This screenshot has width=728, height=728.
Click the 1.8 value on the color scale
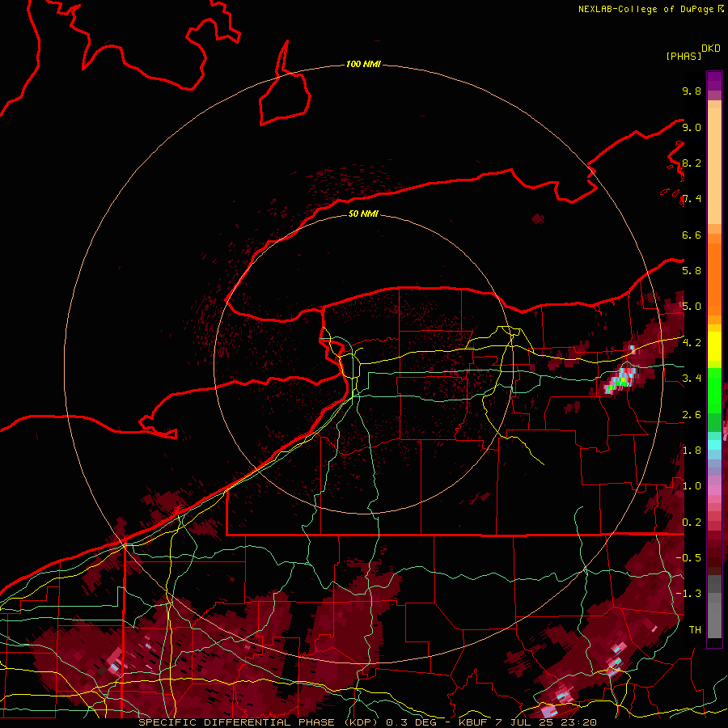pos(692,451)
